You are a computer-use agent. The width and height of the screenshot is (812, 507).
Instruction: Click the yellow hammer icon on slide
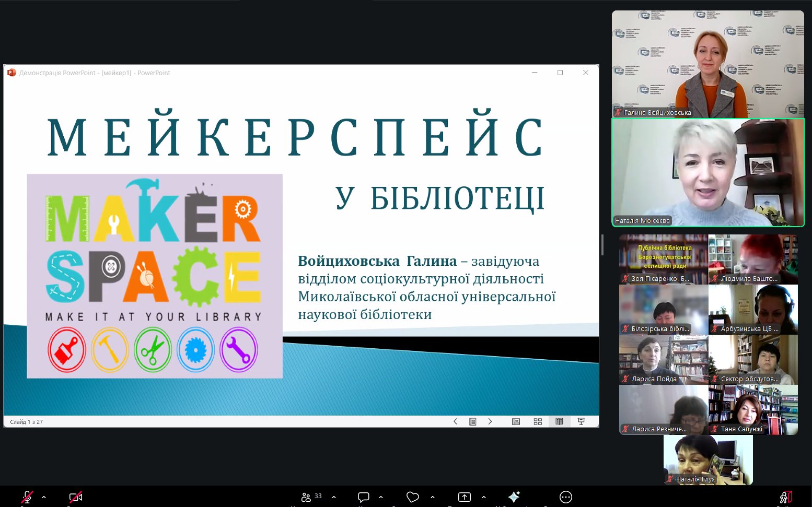point(110,349)
